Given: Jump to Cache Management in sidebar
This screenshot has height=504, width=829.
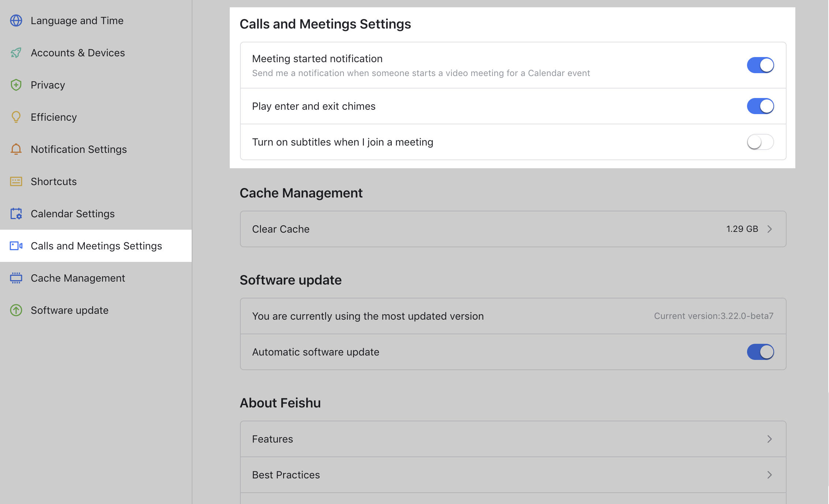Looking at the screenshot, I should pos(96,278).
